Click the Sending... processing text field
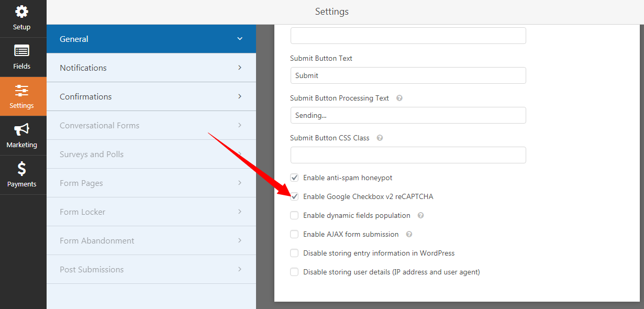 [x=408, y=115]
